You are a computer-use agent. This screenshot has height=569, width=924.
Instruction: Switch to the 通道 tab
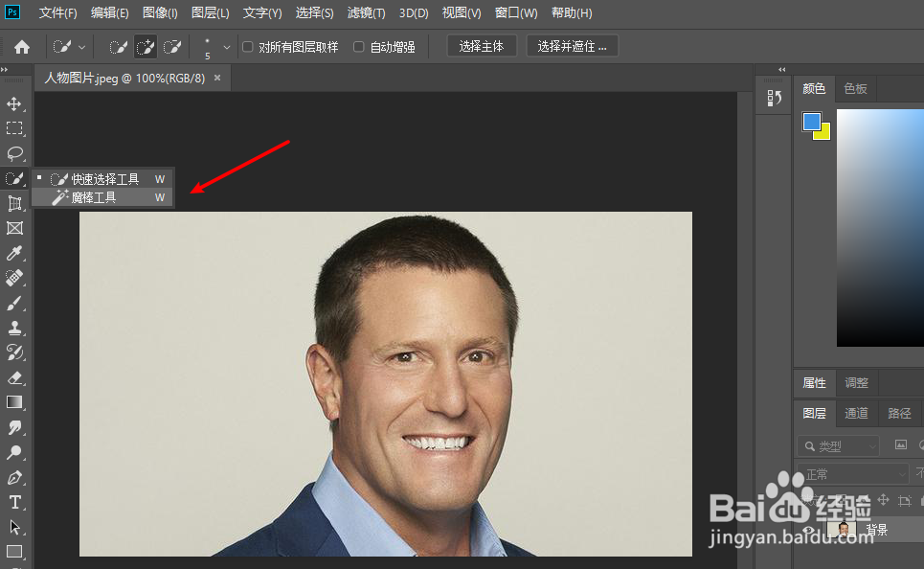coord(855,414)
